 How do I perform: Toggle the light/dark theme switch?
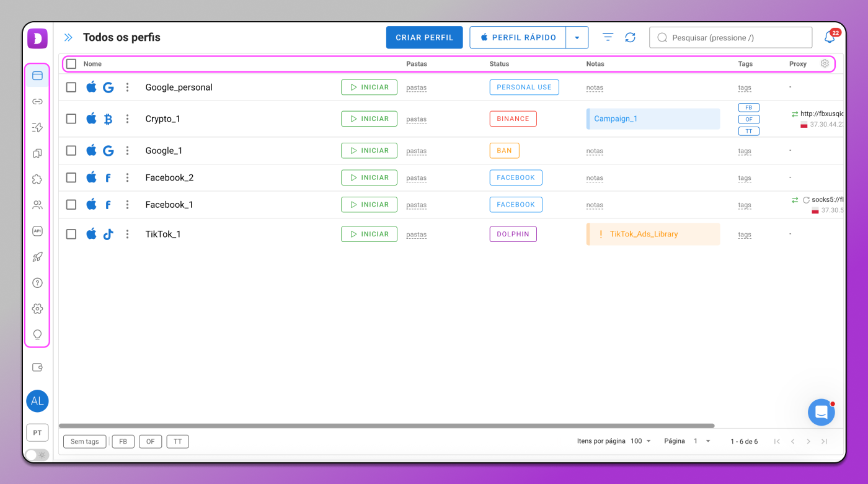[x=37, y=455]
